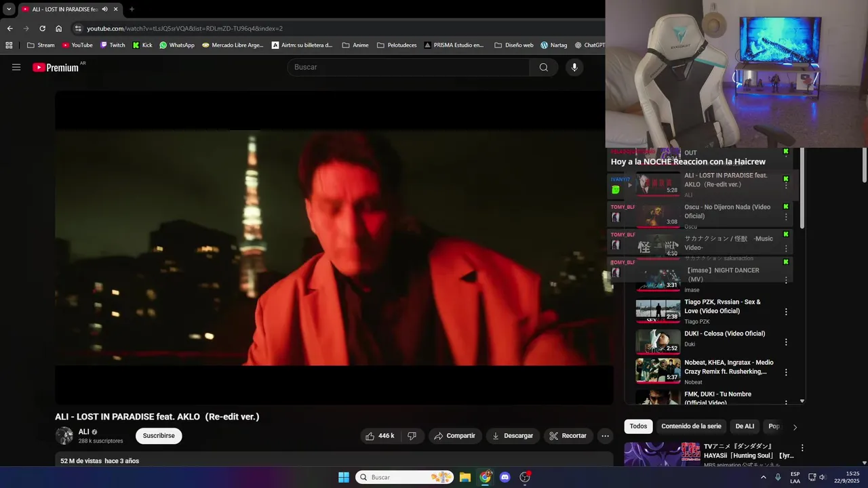Open the Mercado Libre Argentina bookmark
Screen dimensions: 868x488
point(233,45)
